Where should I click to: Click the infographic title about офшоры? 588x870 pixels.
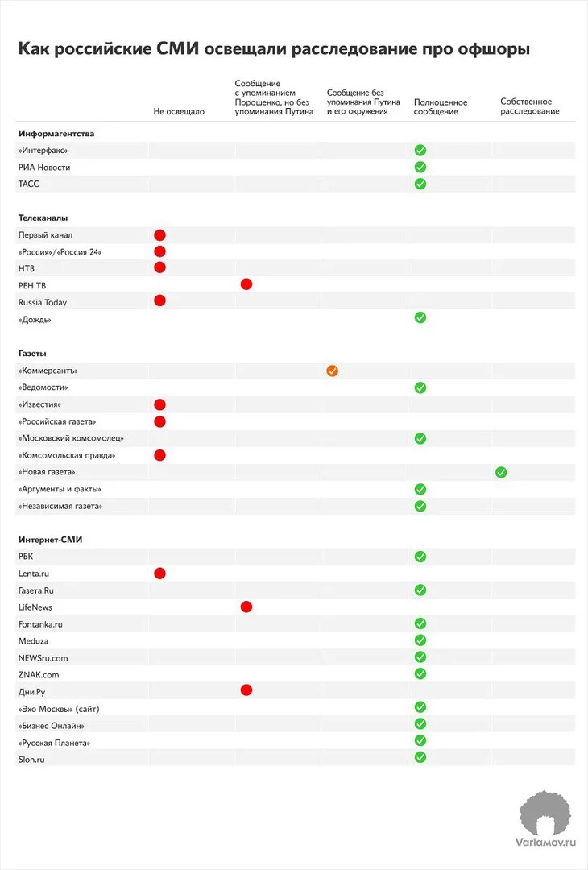[x=274, y=50]
